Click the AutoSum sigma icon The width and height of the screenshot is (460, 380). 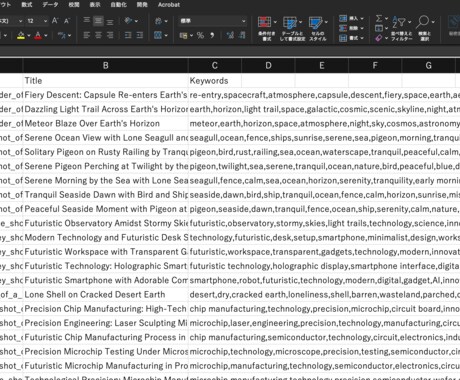pyautogui.click(x=379, y=18)
